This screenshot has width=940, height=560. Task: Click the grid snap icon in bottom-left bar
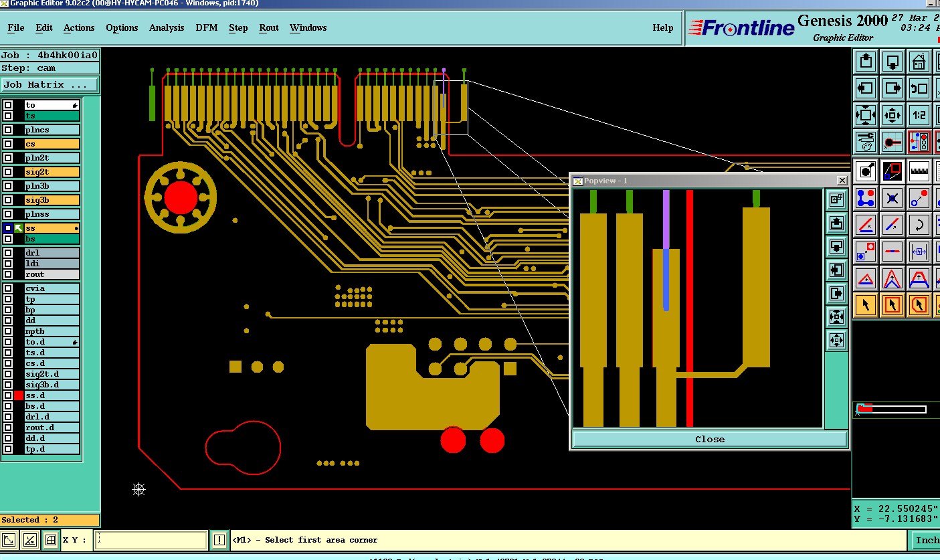click(x=50, y=540)
